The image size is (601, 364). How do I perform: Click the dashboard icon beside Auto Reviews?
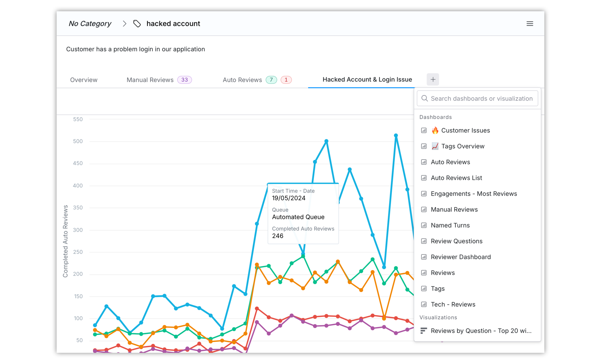(424, 162)
